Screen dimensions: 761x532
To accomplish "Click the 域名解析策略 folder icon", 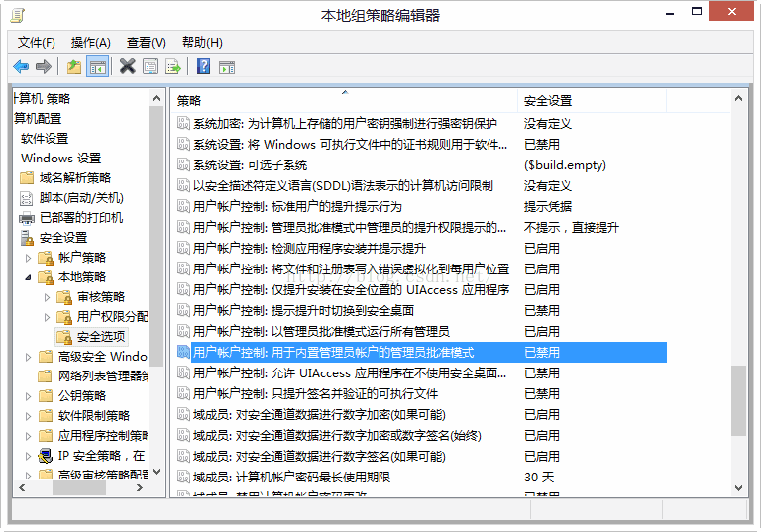I will (27, 178).
